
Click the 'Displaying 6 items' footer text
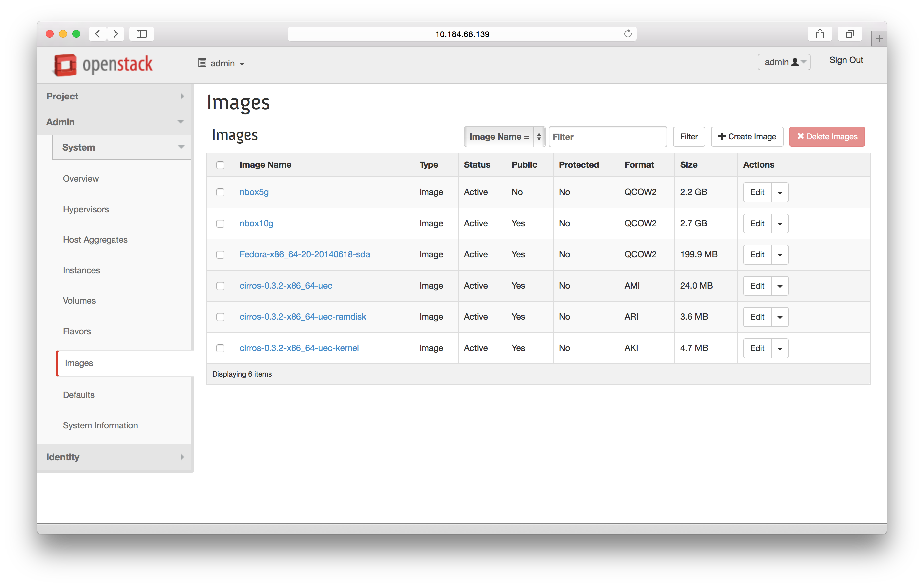(242, 374)
